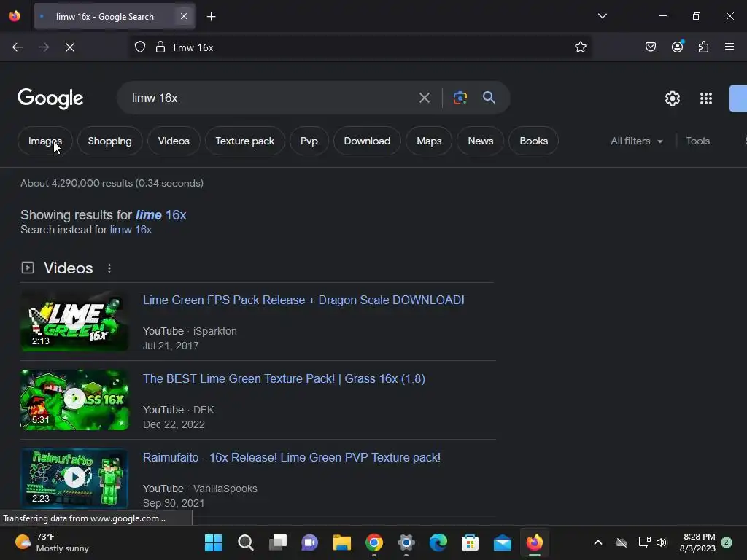
Task: Select the Images filter chip
Action: 45,141
